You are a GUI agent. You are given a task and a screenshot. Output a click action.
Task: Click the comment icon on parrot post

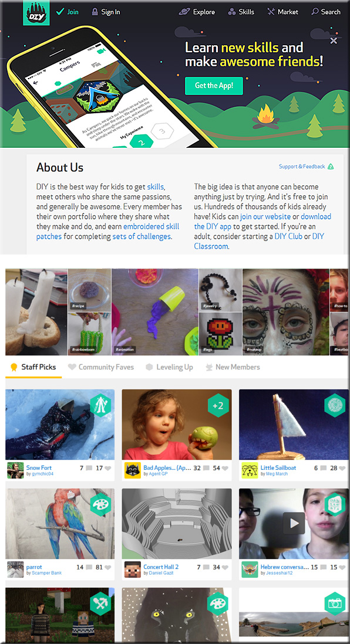[x=89, y=568]
